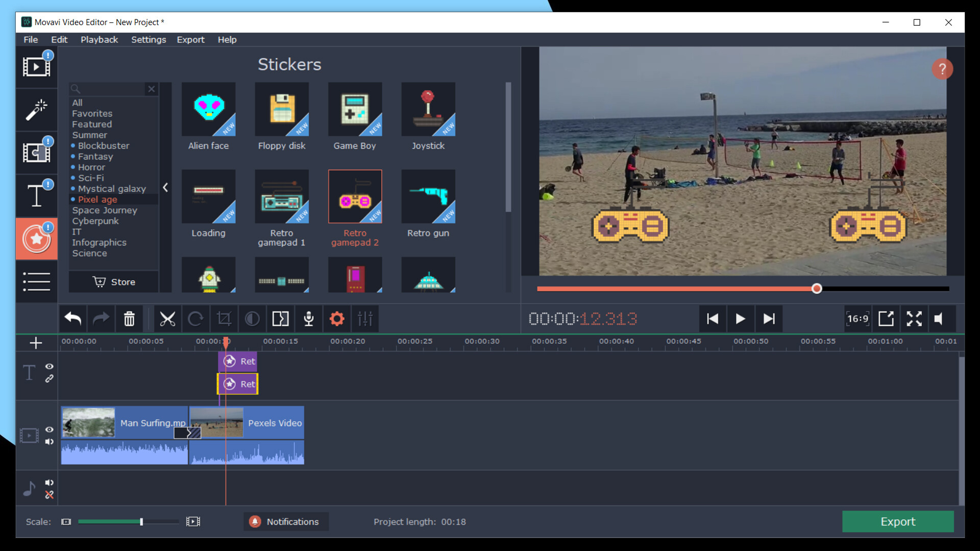Collapse the sticker category list panel
Viewport: 980px width, 551px height.
tap(165, 187)
